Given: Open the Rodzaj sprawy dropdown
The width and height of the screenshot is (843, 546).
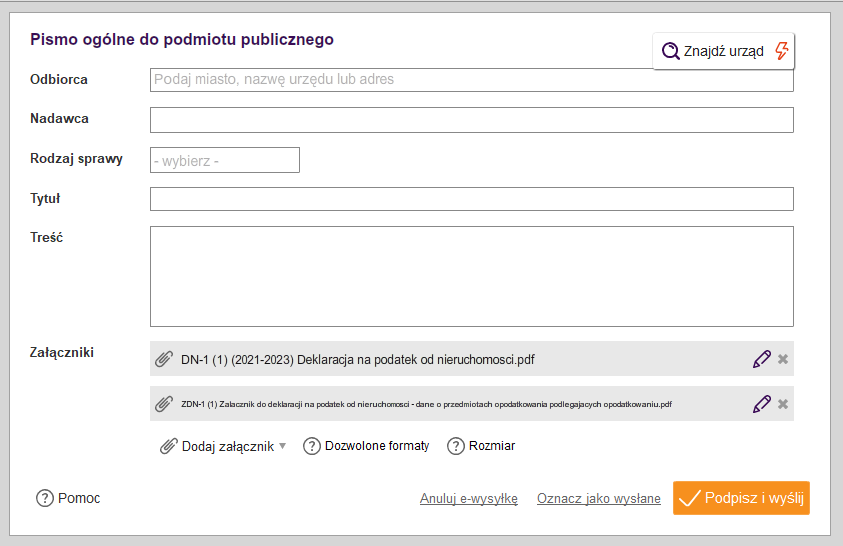Looking at the screenshot, I should click(x=225, y=160).
